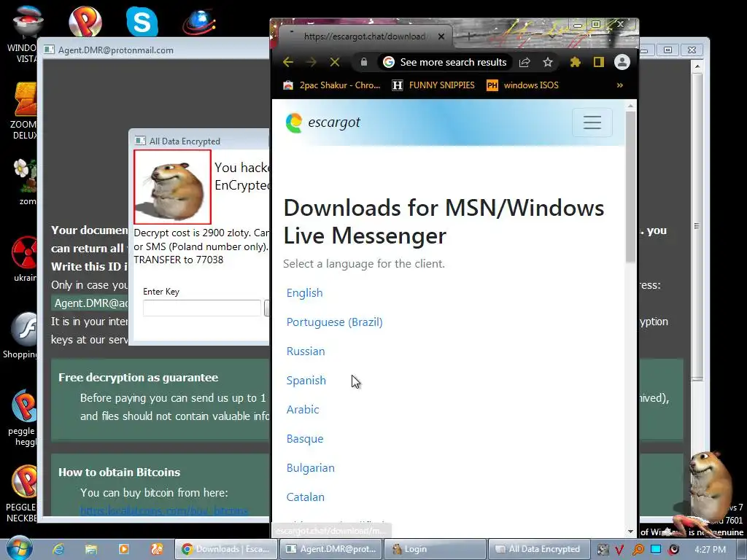Click the orange magnifier tray icon
The width and height of the screenshot is (747, 560).
[638, 550]
